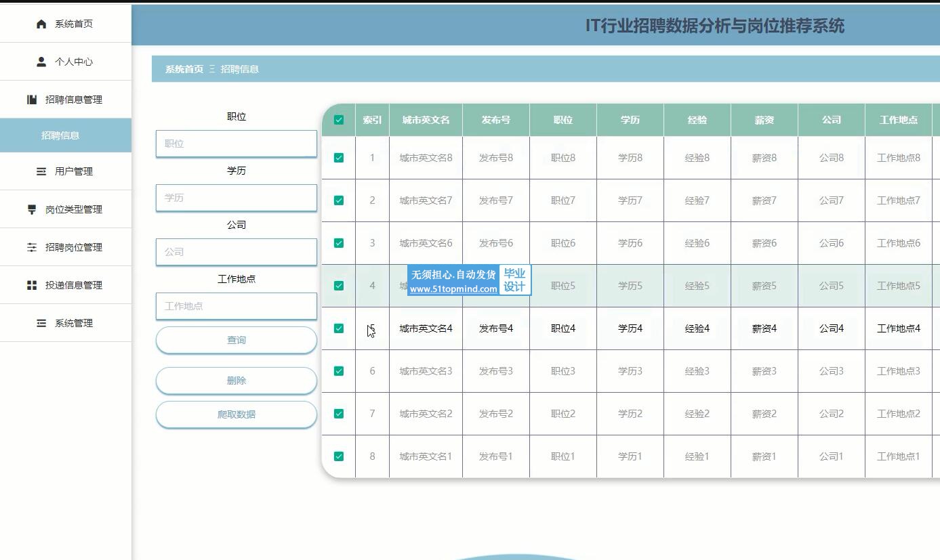Click the cell 薪资8
The height and width of the screenshot is (560, 940).
(764, 158)
